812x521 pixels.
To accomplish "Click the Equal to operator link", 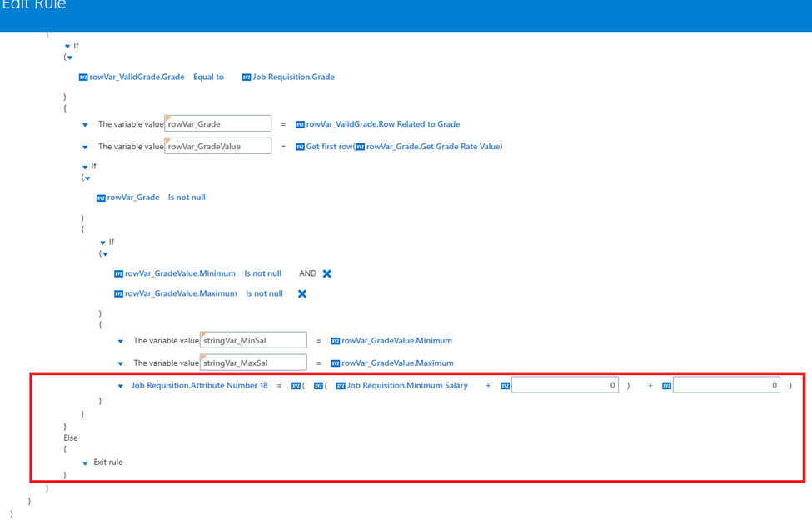I will tap(207, 77).
